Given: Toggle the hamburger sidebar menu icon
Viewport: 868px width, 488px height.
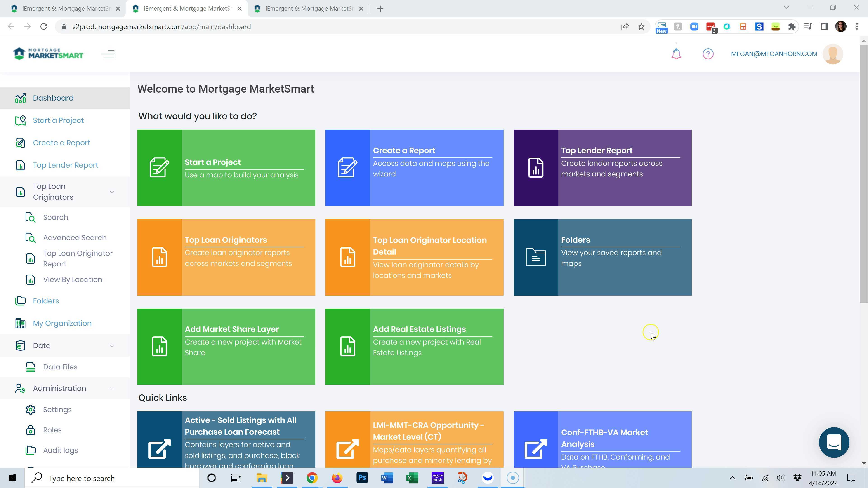Looking at the screenshot, I should click(108, 54).
